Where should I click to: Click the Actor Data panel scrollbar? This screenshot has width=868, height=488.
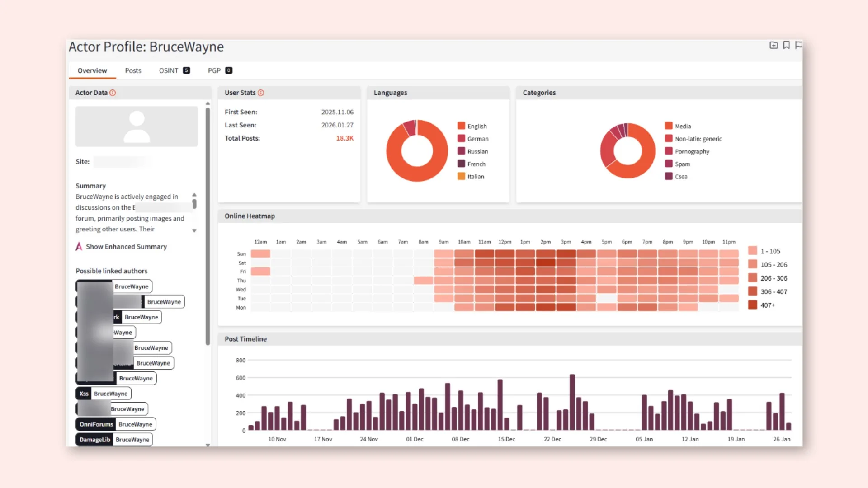click(208, 226)
